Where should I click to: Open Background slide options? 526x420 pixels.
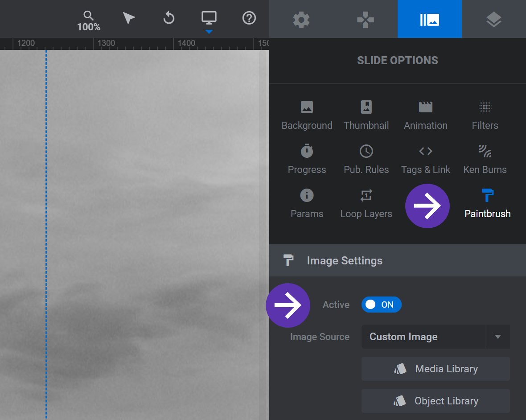coord(307,115)
